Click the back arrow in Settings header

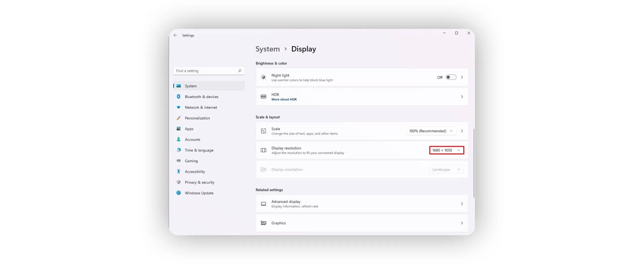[x=175, y=35]
